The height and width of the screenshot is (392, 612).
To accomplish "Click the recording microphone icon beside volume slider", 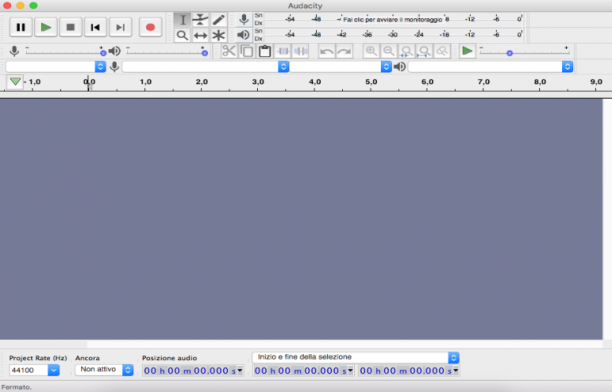I will point(14,51).
